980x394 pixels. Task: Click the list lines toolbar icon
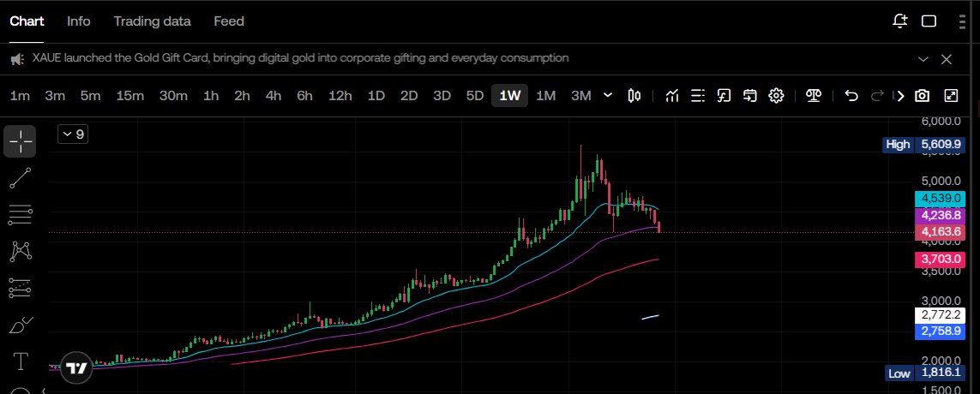698,96
